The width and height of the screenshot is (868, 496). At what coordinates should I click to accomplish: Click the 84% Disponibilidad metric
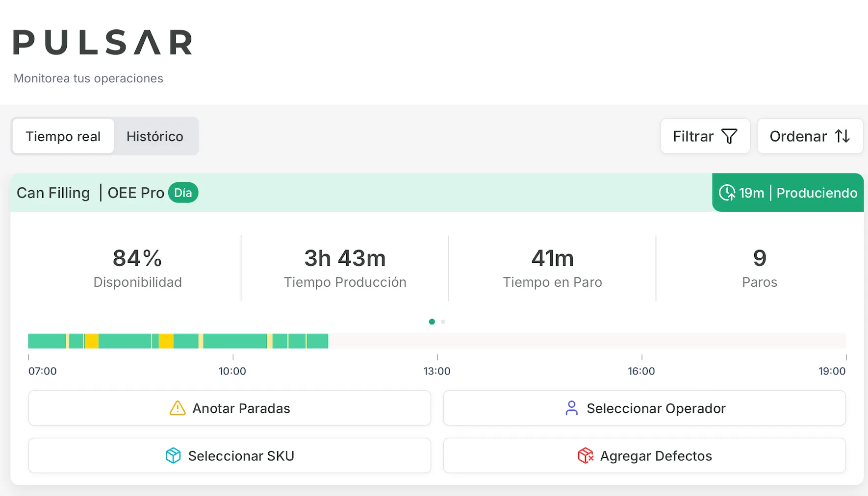click(137, 268)
